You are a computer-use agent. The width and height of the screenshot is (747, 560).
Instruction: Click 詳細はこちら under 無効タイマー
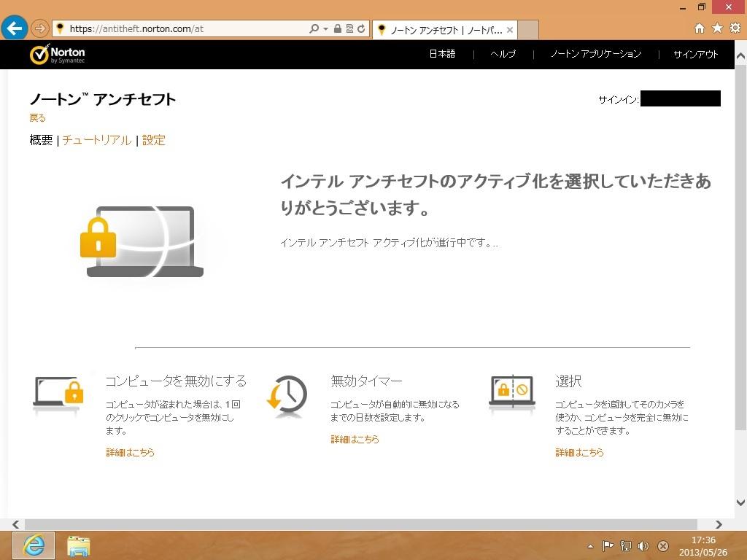click(x=355, y=439)
